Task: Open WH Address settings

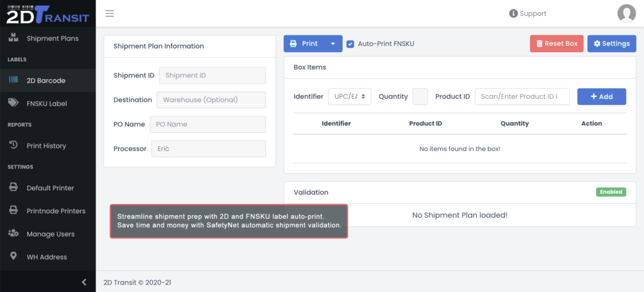Action: click(48, 257)
